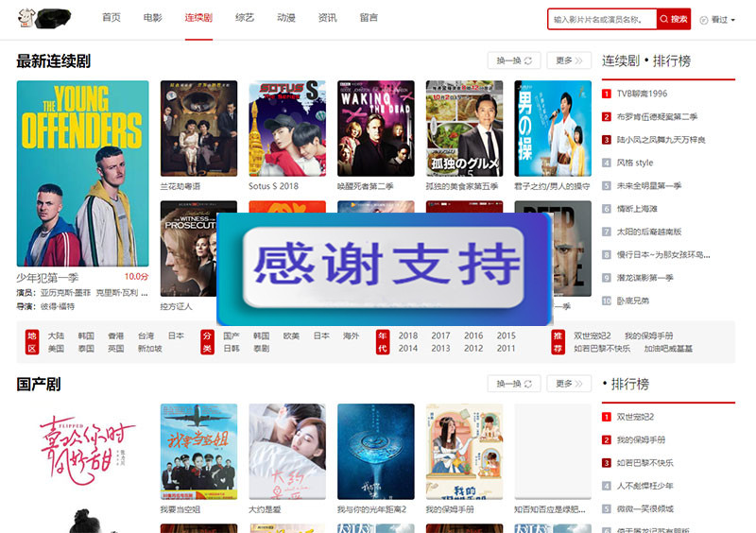Select the 连续剧 nav tab

pos(198,17)
